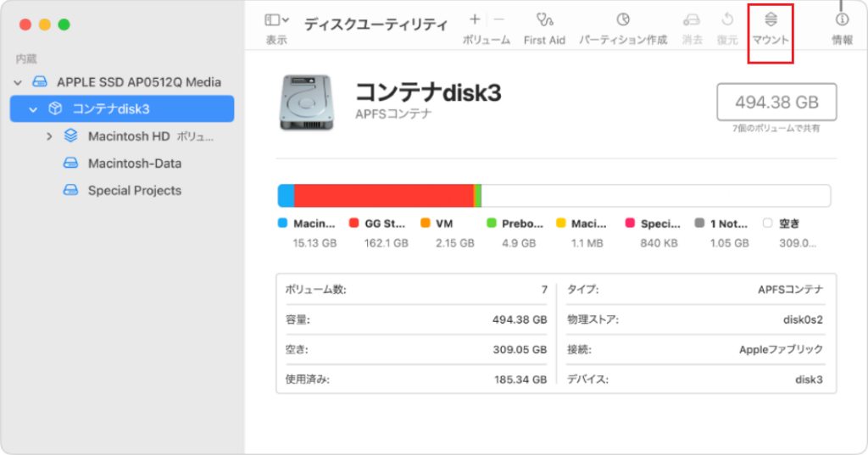Click the empty free-space part of the usage bar

[x=656, y=196]
